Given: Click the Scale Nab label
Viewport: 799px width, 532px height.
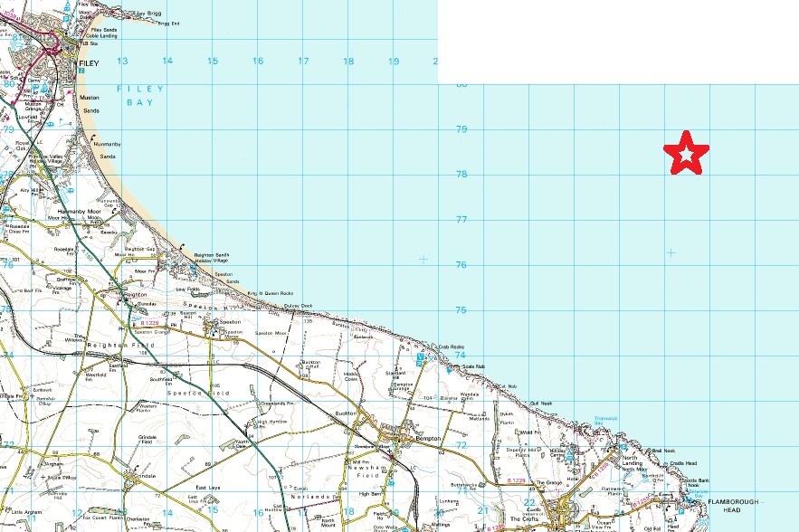Looking at the screenshot, I should pyautogui.click(x=474, y=366).
